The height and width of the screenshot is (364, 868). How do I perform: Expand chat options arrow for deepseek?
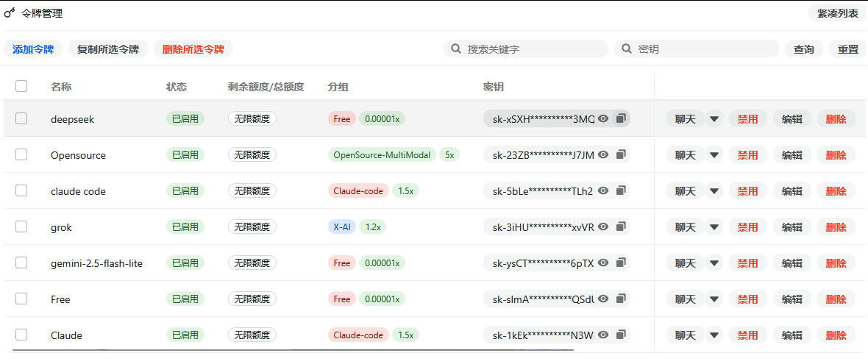715,118
